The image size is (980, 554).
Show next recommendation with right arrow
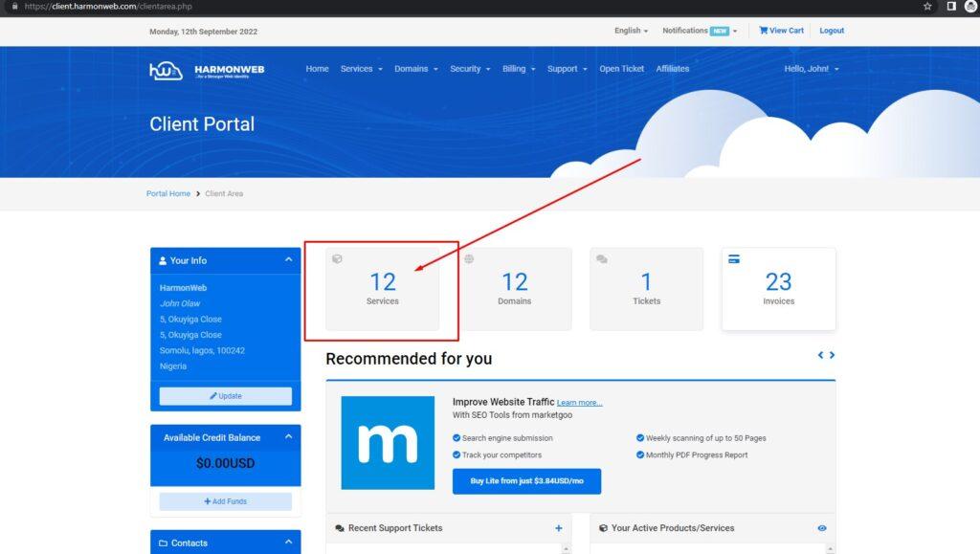[x=833, y=355]
